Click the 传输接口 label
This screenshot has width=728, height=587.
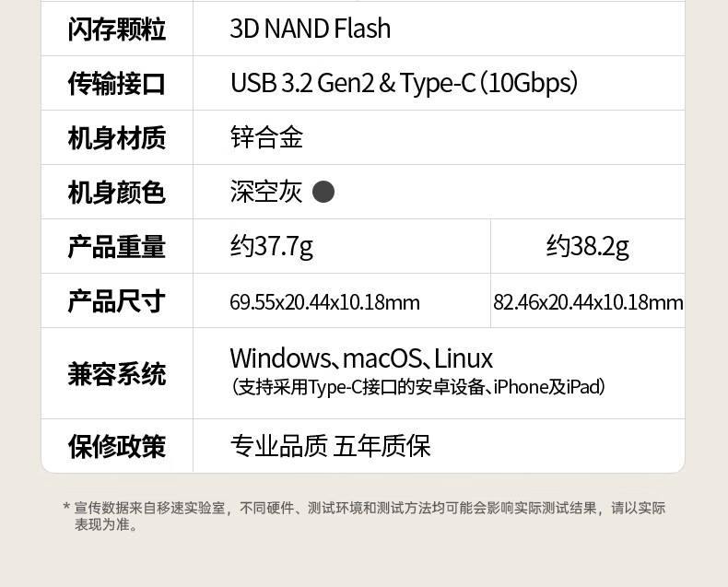pos(116,84)
